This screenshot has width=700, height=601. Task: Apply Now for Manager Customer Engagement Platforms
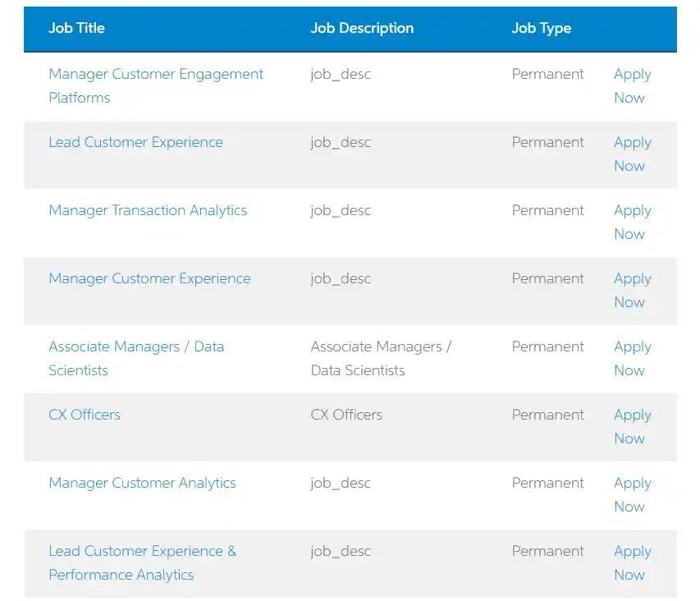(x=633, y=85)
